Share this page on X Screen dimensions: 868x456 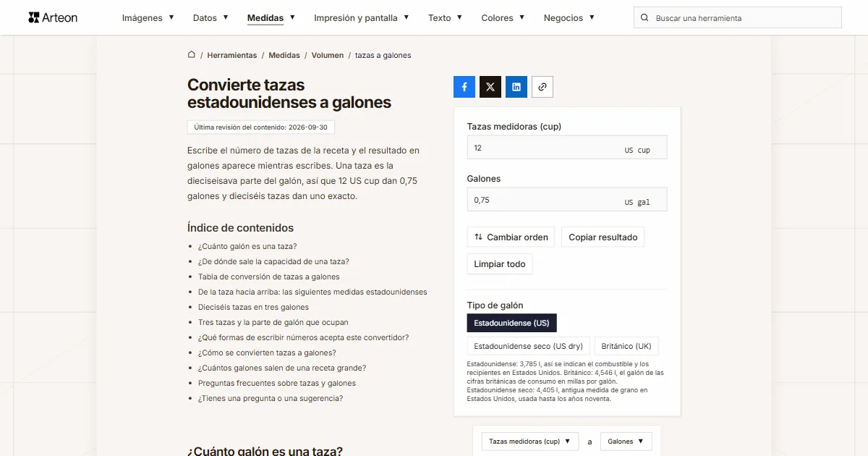[x=490, y=87]
